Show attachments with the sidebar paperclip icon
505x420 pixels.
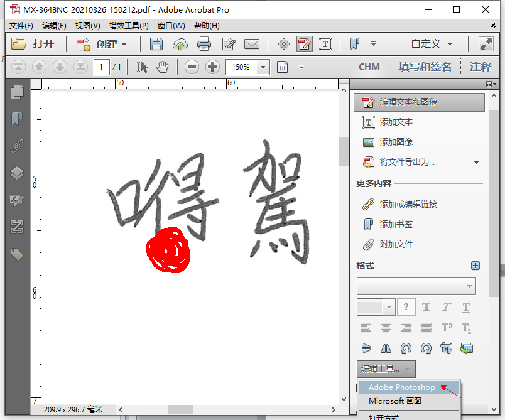coord(17,146)
